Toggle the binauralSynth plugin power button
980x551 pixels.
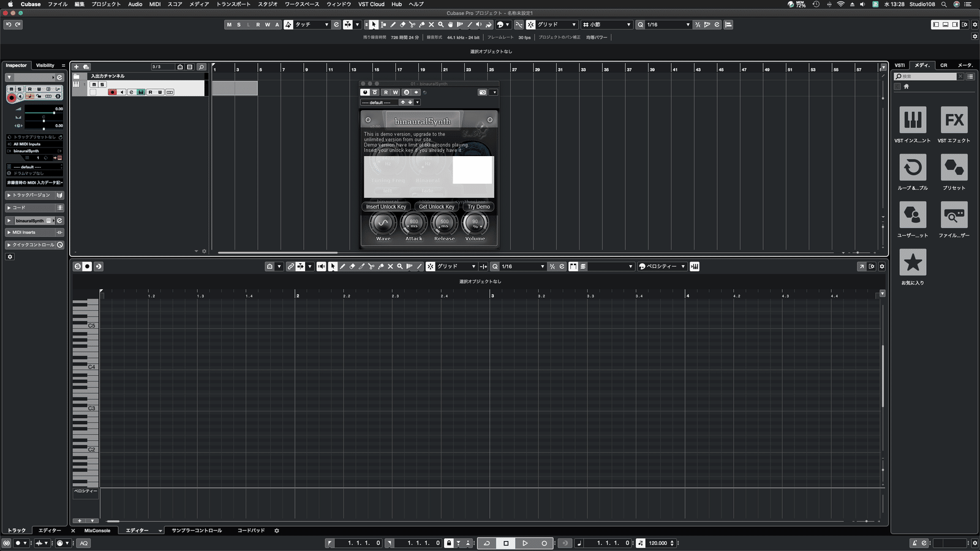point(365,92)
